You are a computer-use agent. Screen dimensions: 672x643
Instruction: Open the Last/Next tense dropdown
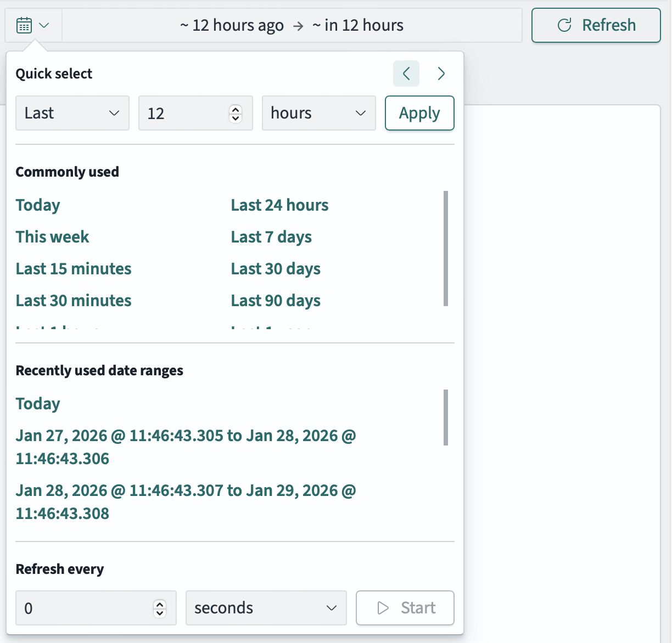(72, 113)
